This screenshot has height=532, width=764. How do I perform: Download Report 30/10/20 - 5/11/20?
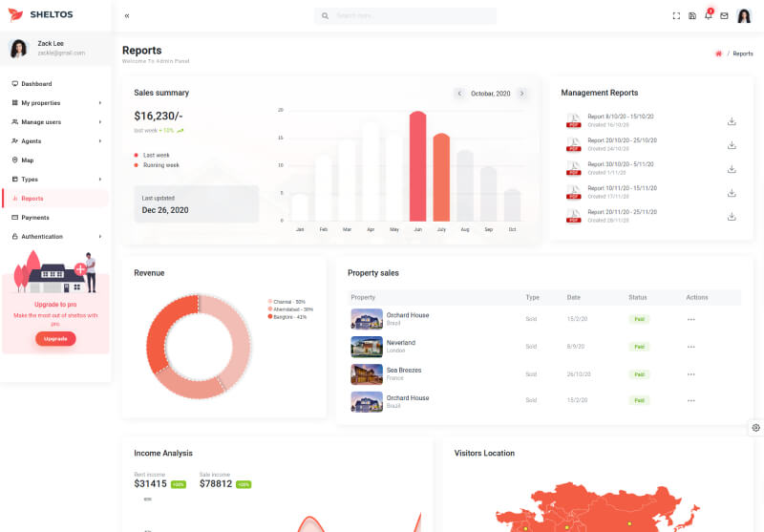pos(732,169)
